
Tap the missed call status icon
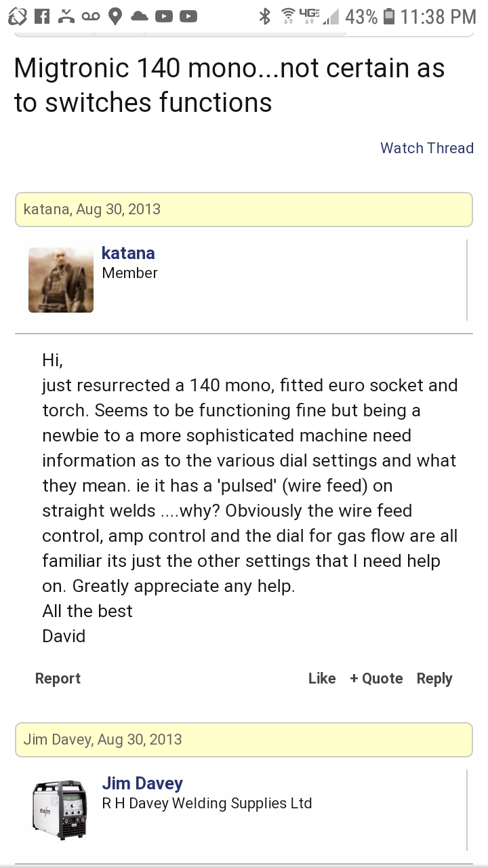click(66, 16)
